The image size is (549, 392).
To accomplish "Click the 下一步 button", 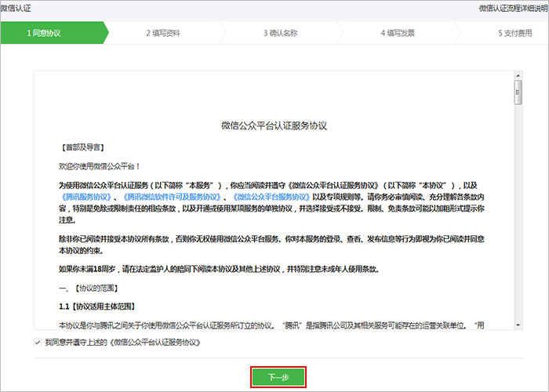I will 278,377.
